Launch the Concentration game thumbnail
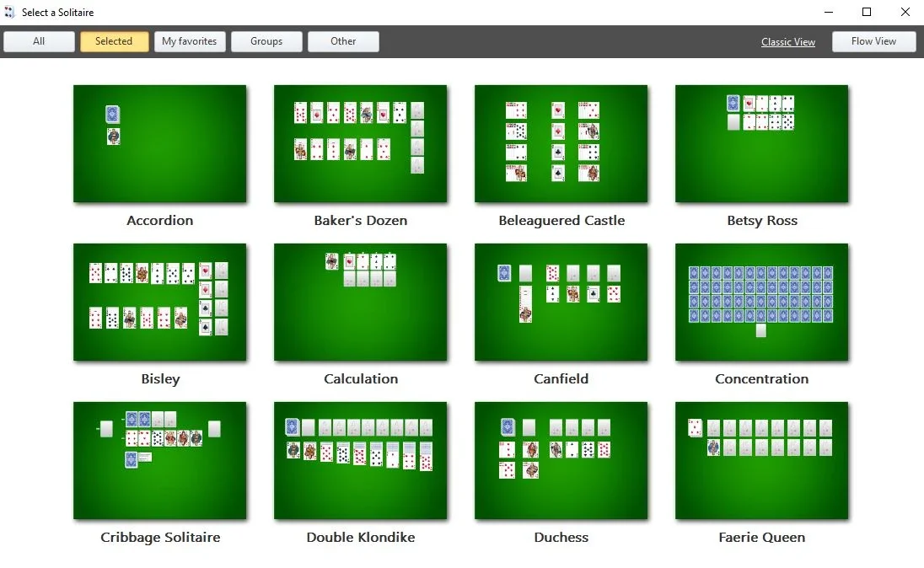Screen dimensions: 924x568 [761, 303]
